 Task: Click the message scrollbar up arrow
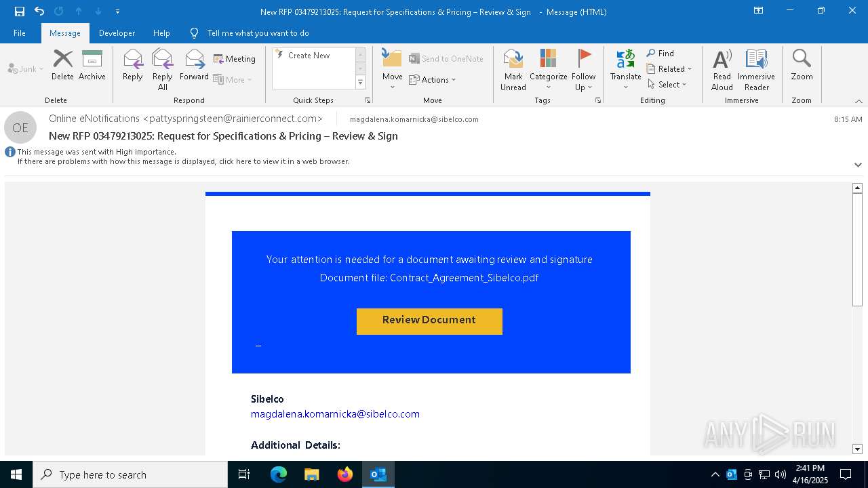[857, 188]
